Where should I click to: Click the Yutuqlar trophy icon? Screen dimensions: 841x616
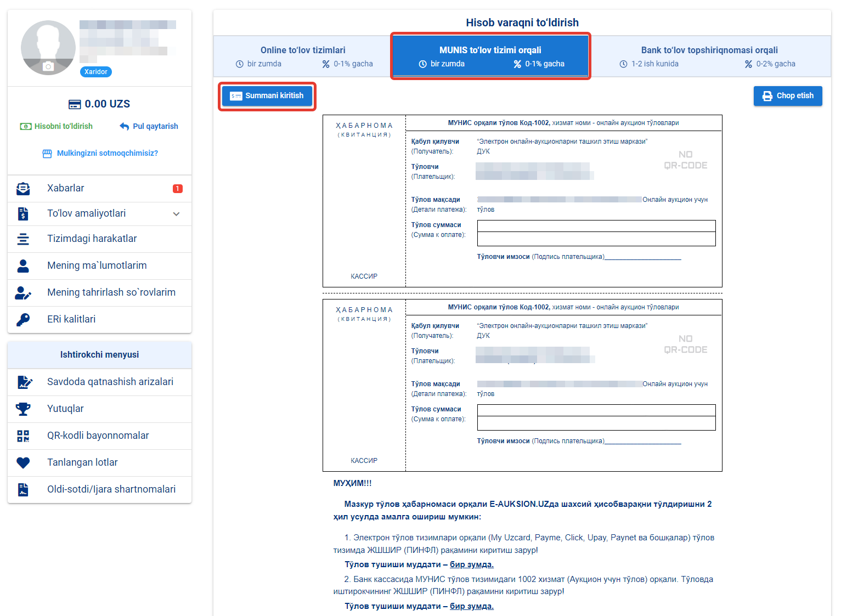(x=23, y=409)
